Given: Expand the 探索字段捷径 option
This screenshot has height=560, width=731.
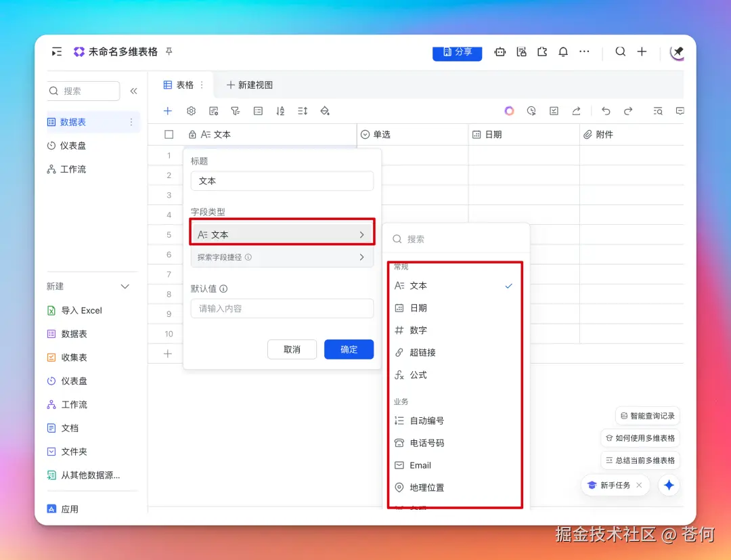Looking at the screenshot, I should 282,257.
